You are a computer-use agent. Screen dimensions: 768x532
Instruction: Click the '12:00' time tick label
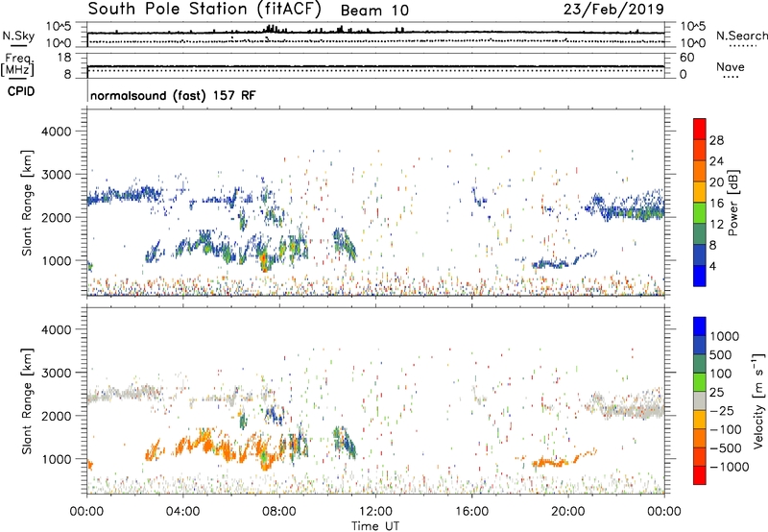(x=375, y=512)
